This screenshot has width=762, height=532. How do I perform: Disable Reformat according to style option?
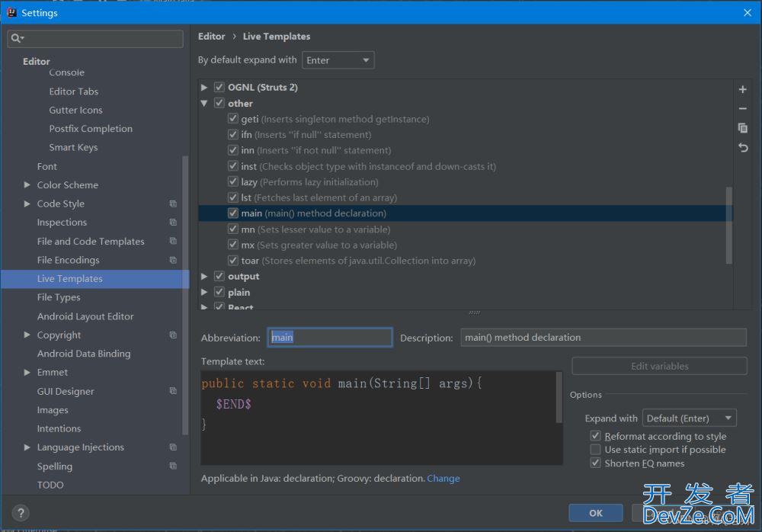(595, 436)
